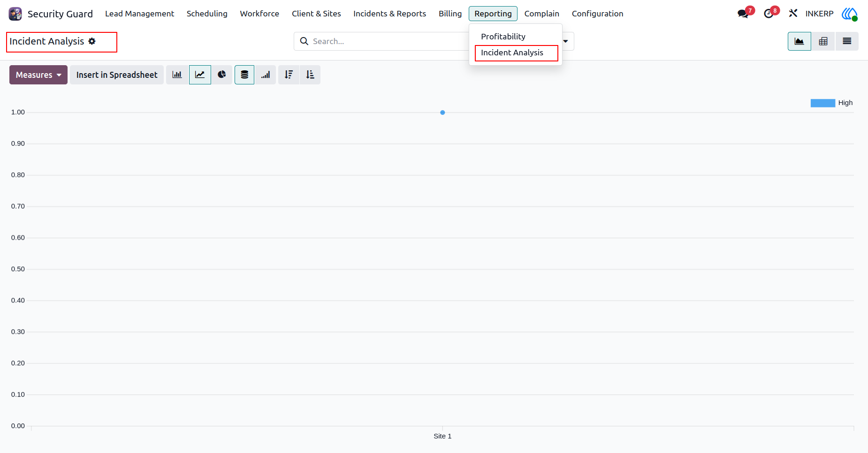Switch to pivot table view
Viewport: 868px width, 453px height.
click(823, 41)
